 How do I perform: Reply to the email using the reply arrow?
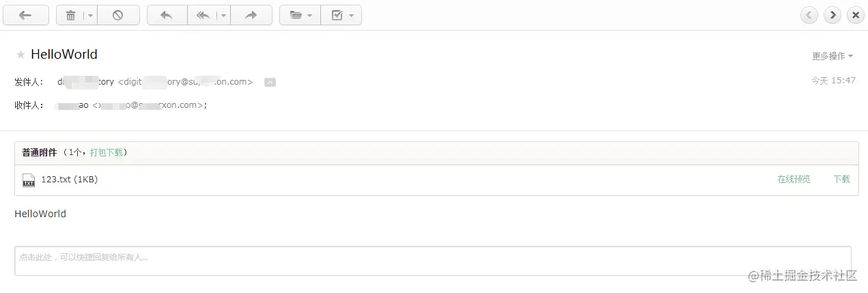pyautogui.click(x=167, y=15)
